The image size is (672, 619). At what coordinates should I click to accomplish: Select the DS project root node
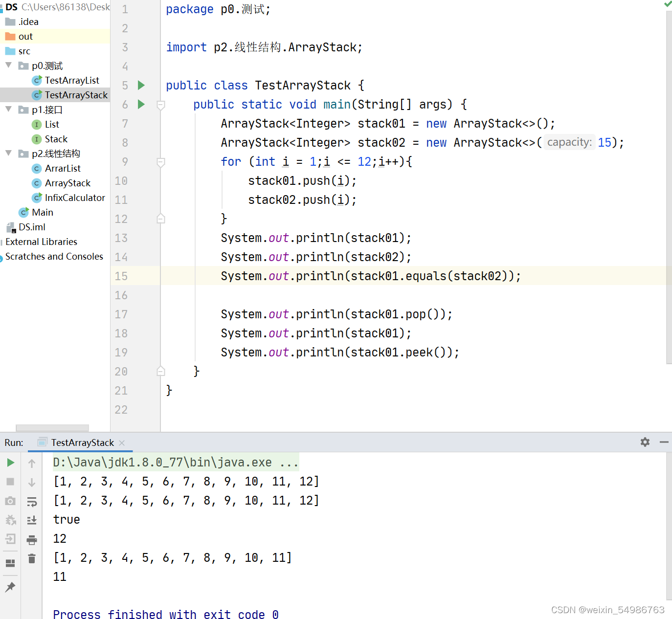[x=12, y=7]
